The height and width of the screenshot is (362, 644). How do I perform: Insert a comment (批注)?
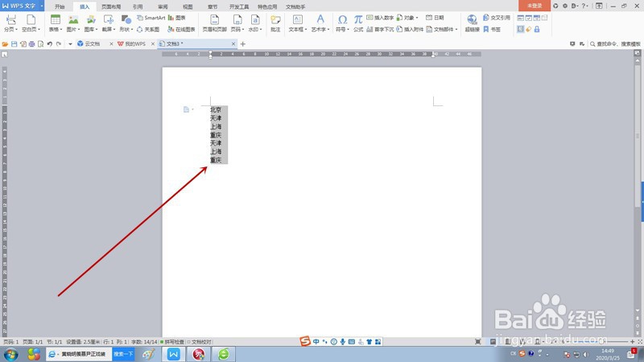(x=275, y=23)
